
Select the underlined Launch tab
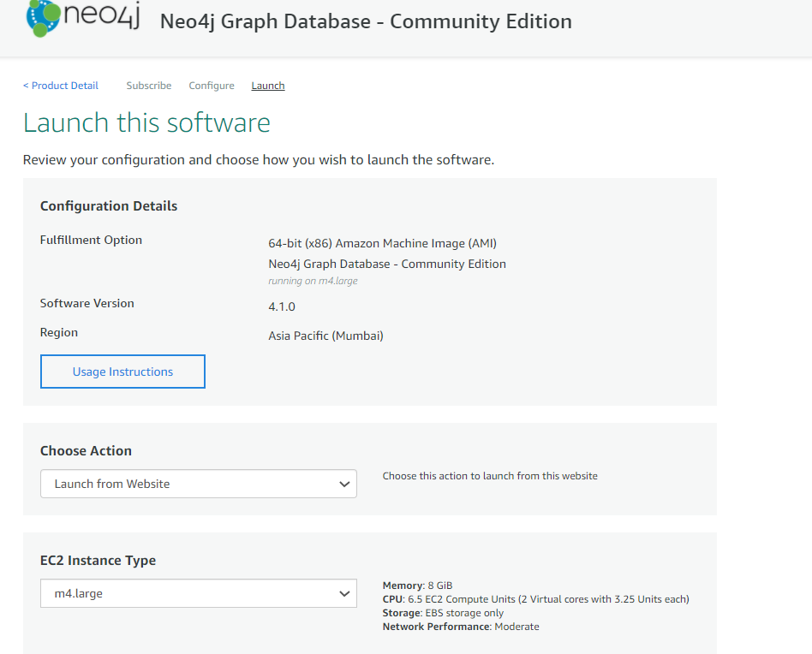point(267,85)
